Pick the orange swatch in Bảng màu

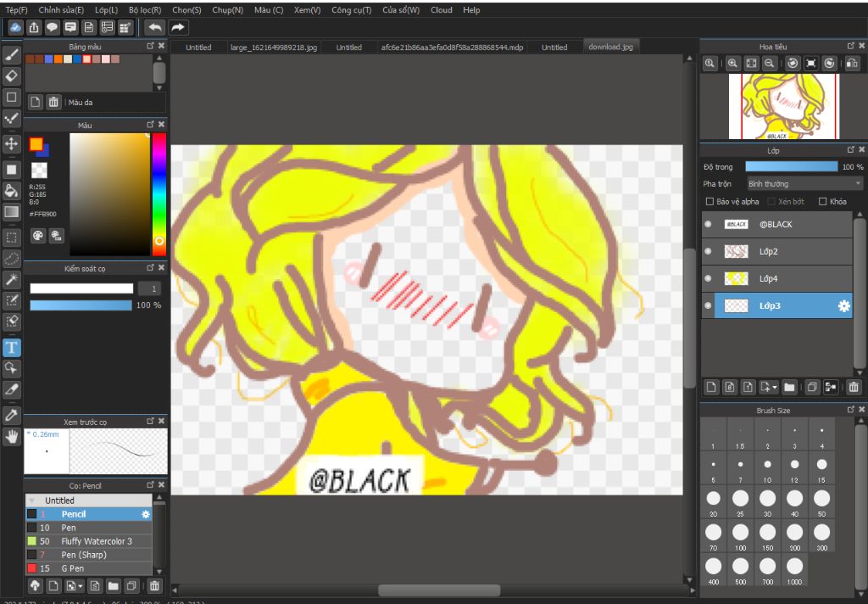click(58, 59)
